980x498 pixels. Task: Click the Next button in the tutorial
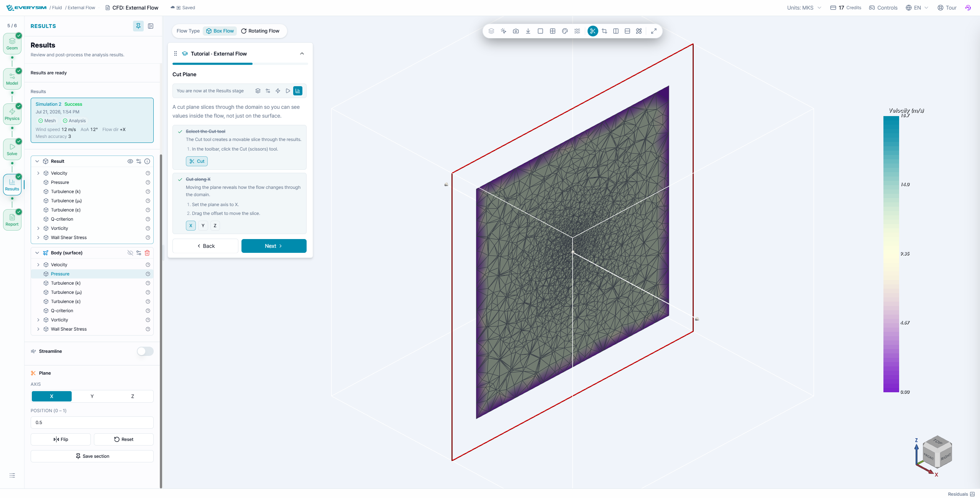click(274, 246)
